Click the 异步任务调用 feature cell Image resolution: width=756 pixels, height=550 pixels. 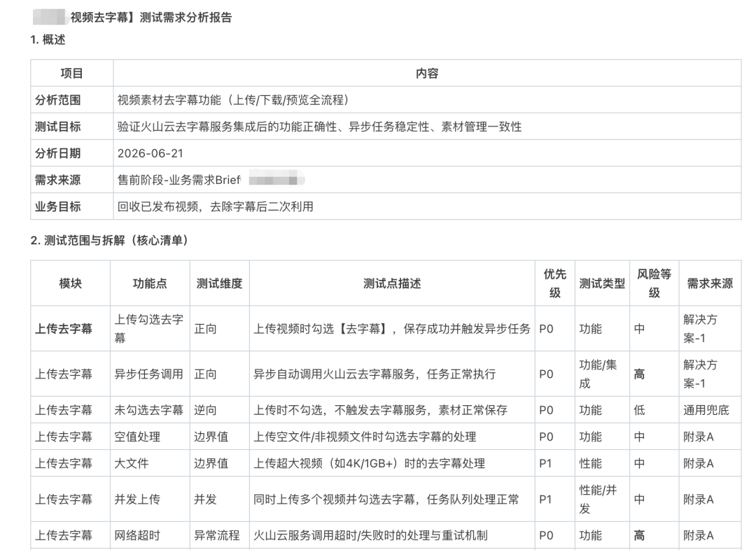tap(148, 374)
